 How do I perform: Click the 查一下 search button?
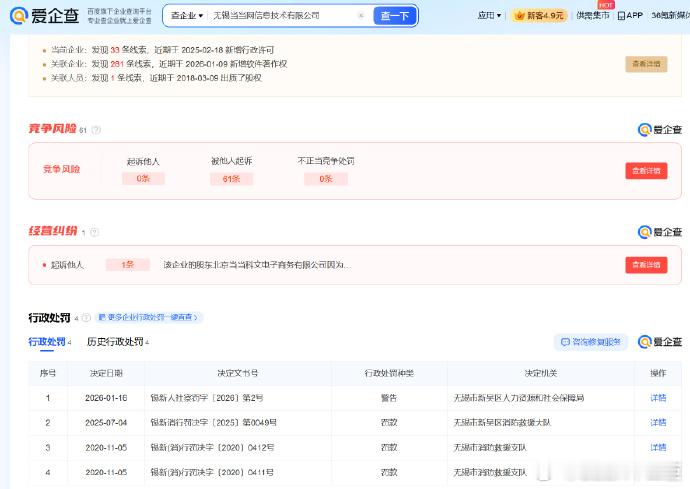(395, 16)
